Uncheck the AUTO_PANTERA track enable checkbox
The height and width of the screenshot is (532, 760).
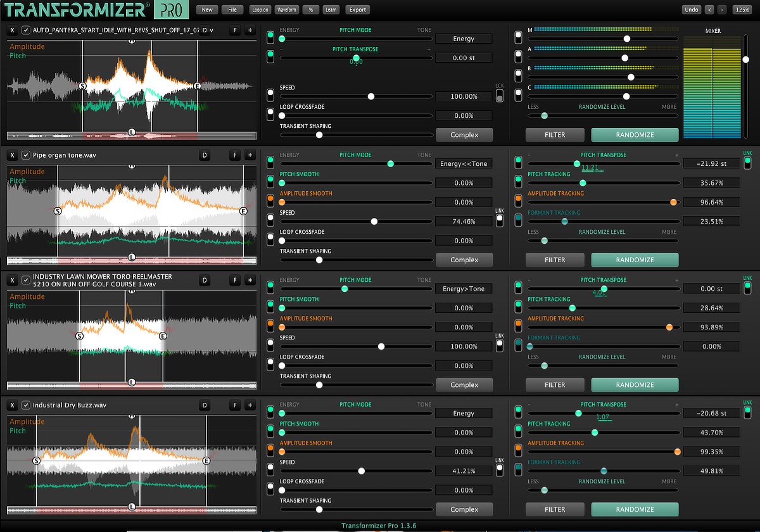[26, 30]
